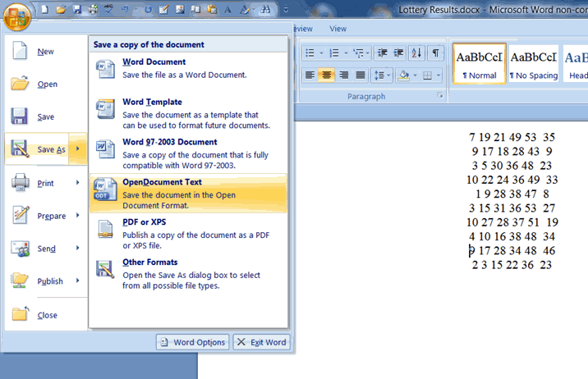Image resolution: width=588 pixels, height=379 pixels.
Task: Click the Send menu label
Action: tap(47, 249)
